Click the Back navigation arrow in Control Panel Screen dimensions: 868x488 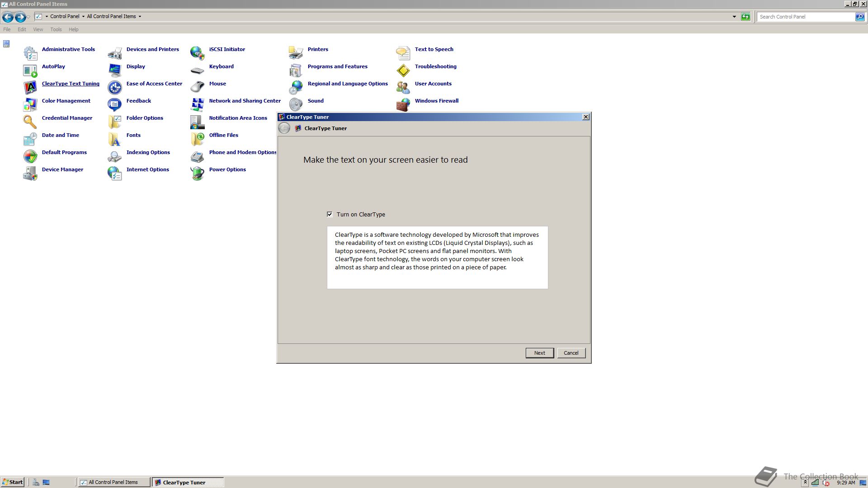point(8,17)
